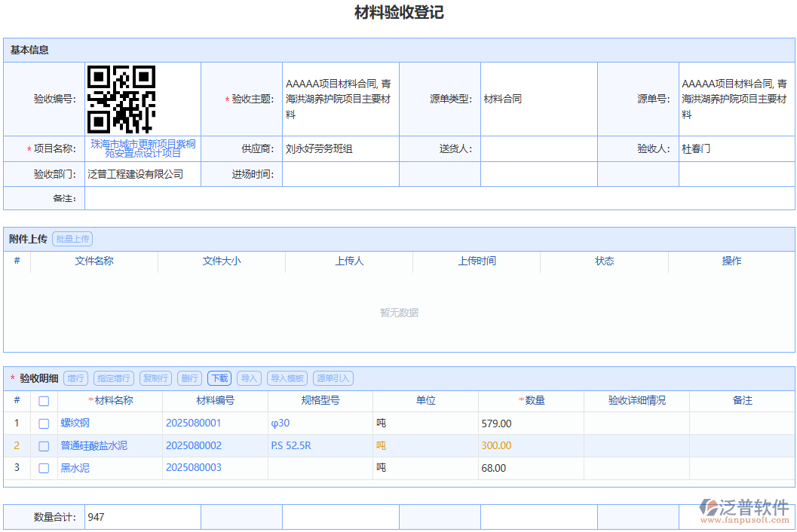Check the checkbox for 黑水泥 row
The height and width of the screenshot is (532, 797).
point(43,467)
